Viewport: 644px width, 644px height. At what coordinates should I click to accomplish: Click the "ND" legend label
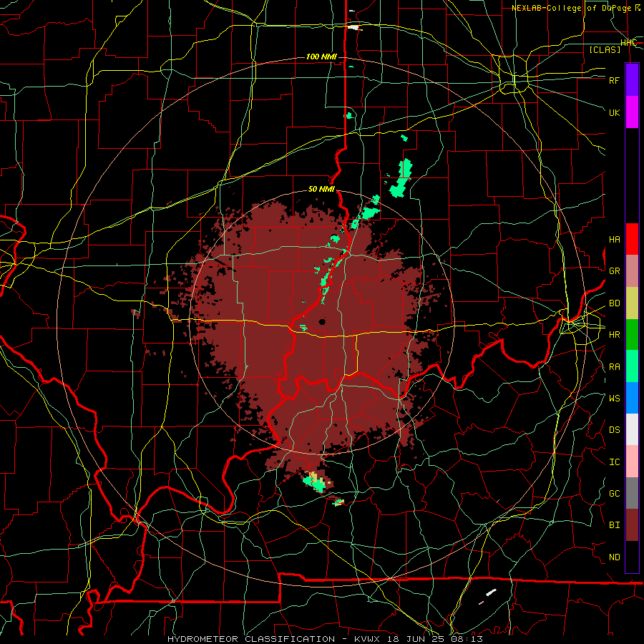(614, 557)
